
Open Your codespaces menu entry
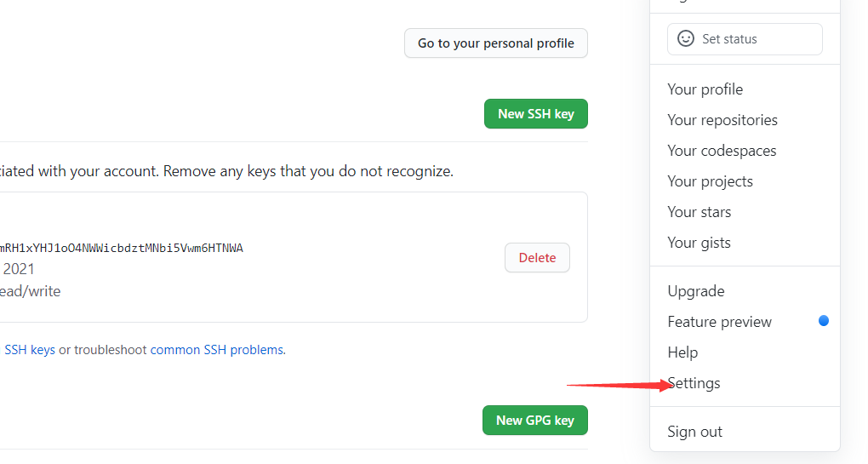(722, 151)
